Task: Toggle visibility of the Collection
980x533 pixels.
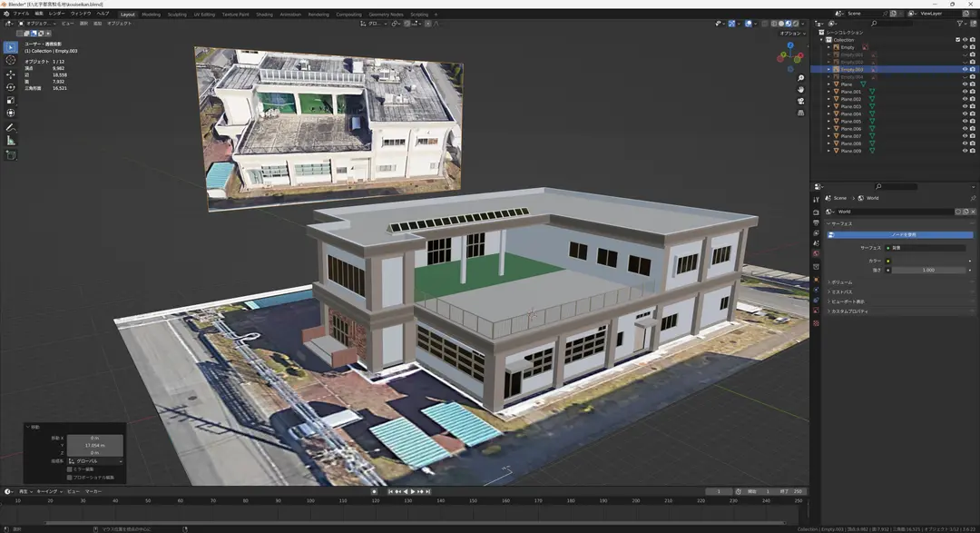Action: [965, 40]
